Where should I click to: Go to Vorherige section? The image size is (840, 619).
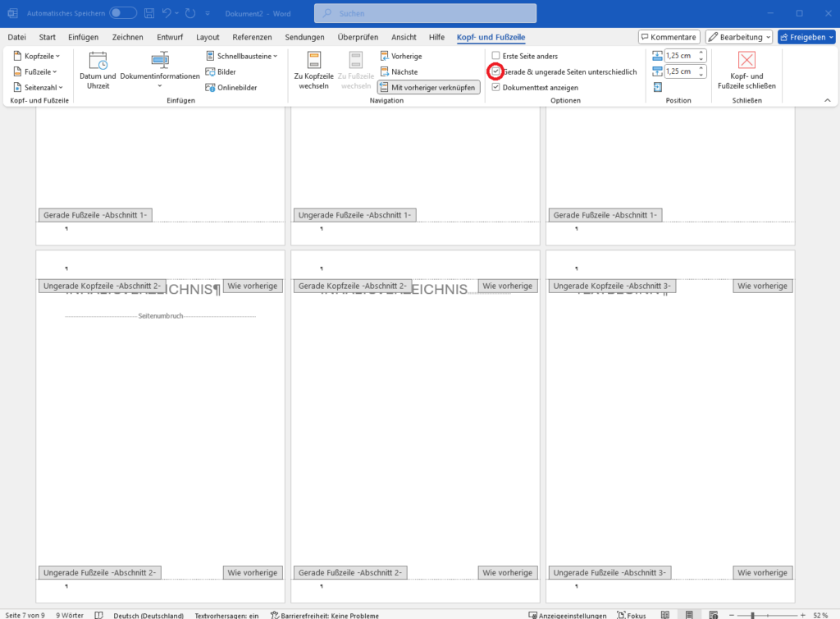click(x=401, y=56)
